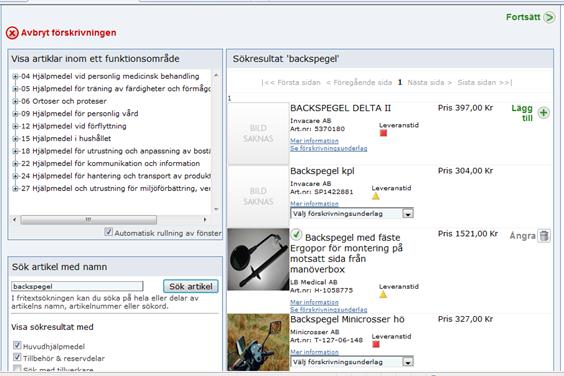The height and width of the screenshot is (376, 564).
Task: Click Avbryt förskrivningen link text
Action: [x=69, y=33]
